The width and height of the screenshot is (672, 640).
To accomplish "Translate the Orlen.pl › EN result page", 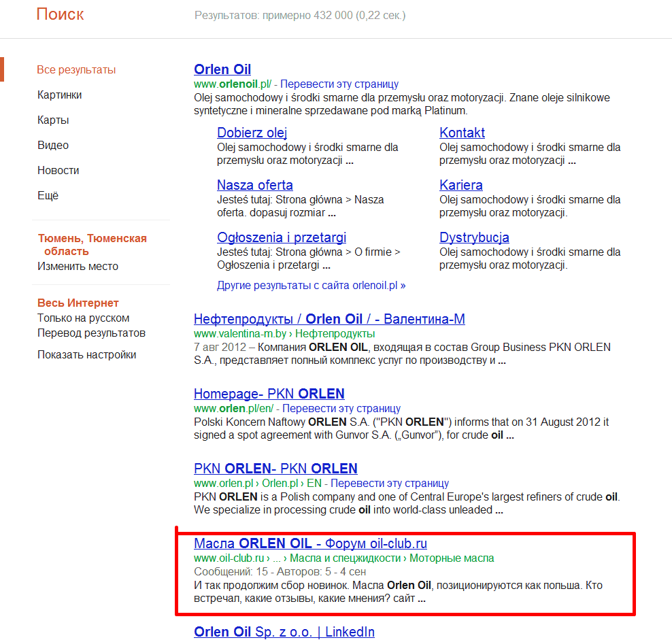I will (390, 484).
